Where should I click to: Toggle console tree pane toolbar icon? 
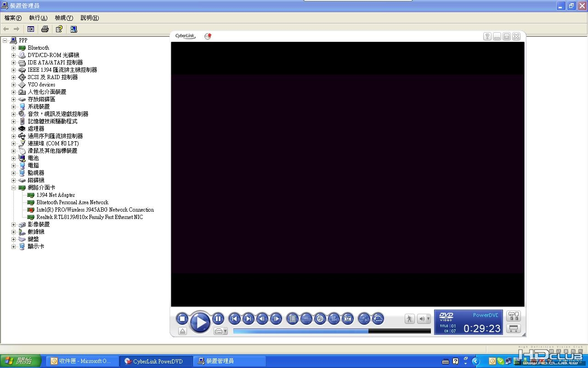31,29
